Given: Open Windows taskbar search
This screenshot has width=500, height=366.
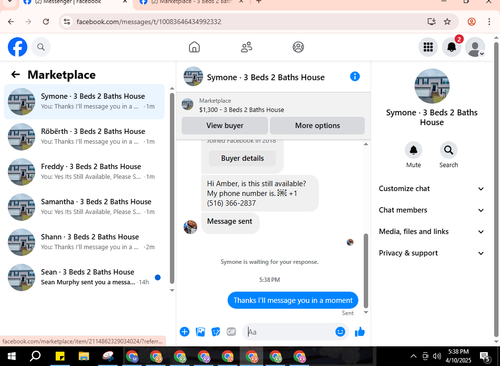Looking at the screenshot, I should pos(35,356).
